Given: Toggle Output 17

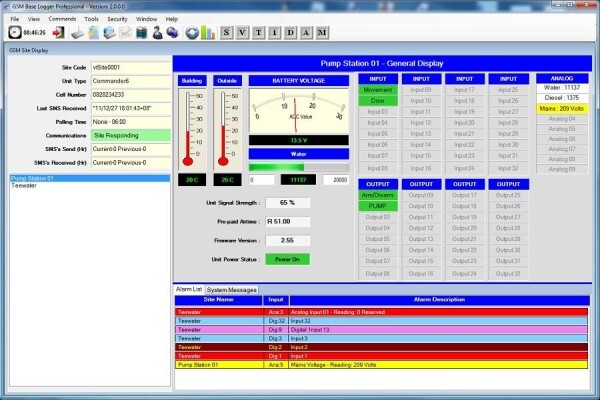Looking at the screenshot, I should pos(465,195).
